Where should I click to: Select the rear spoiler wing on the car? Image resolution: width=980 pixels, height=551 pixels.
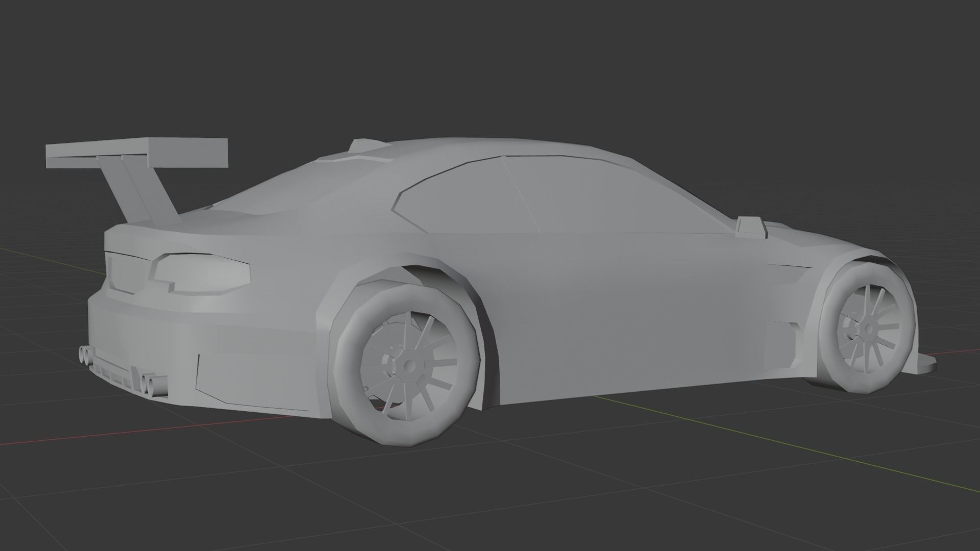136,153
